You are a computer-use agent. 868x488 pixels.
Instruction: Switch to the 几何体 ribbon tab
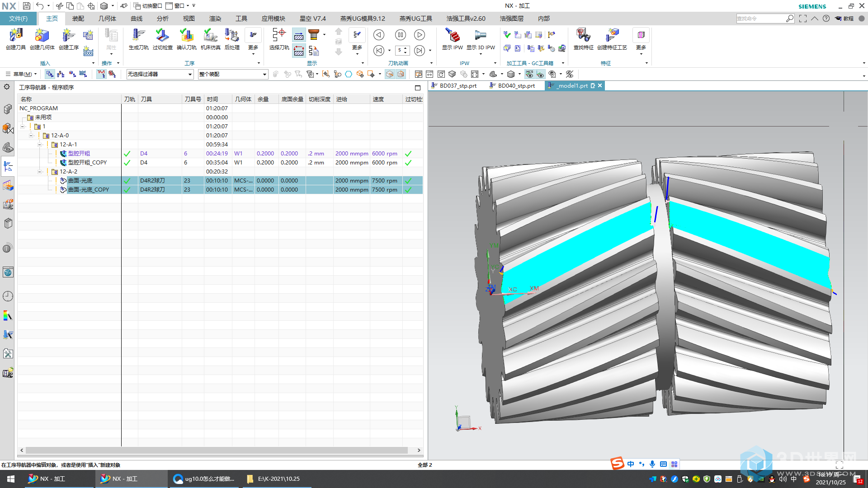(107, 19)
